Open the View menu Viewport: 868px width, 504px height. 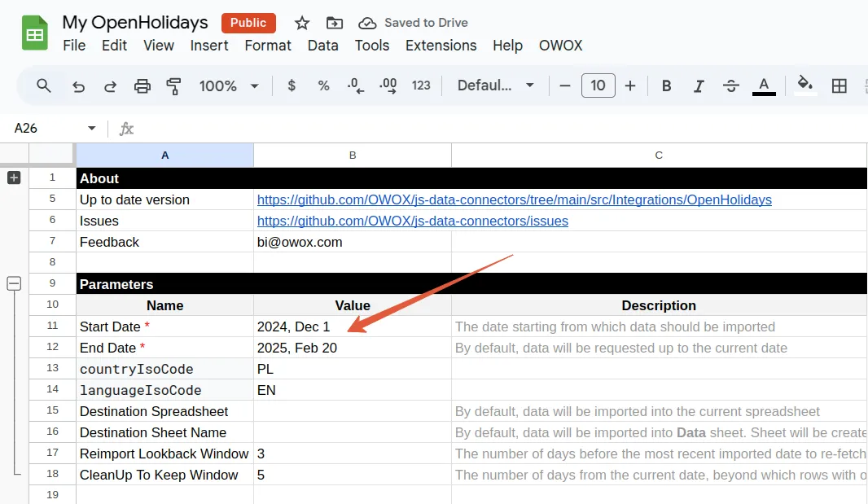pyautogui.click(x=158, y=46)
